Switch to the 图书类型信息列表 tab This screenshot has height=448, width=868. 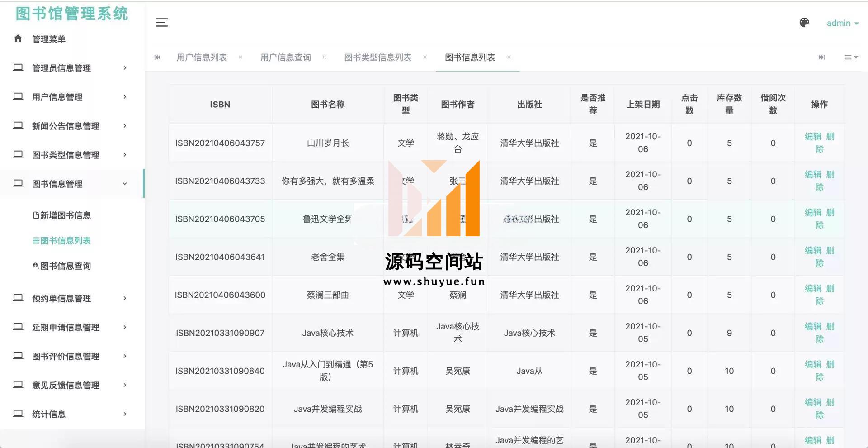(x=378, y=57)
